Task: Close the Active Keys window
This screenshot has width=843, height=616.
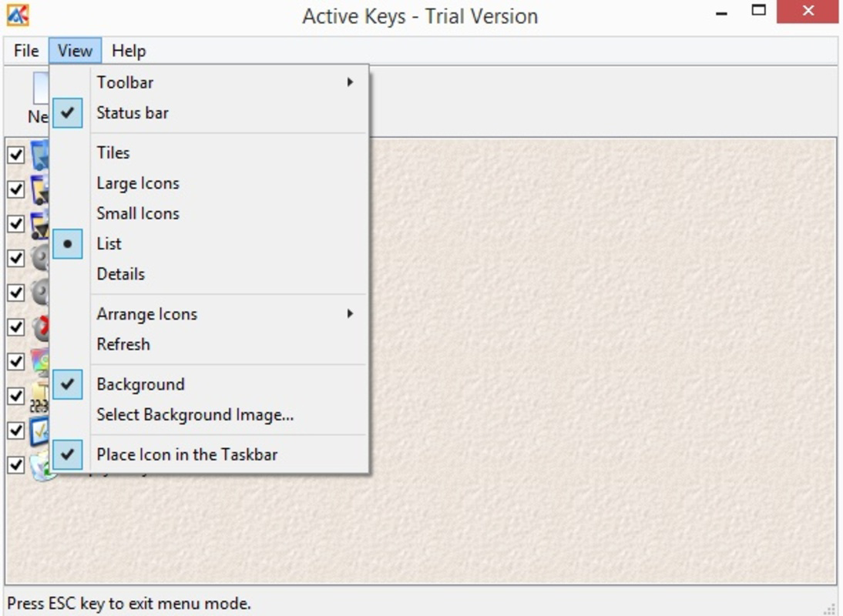Action: pos(808,12)
